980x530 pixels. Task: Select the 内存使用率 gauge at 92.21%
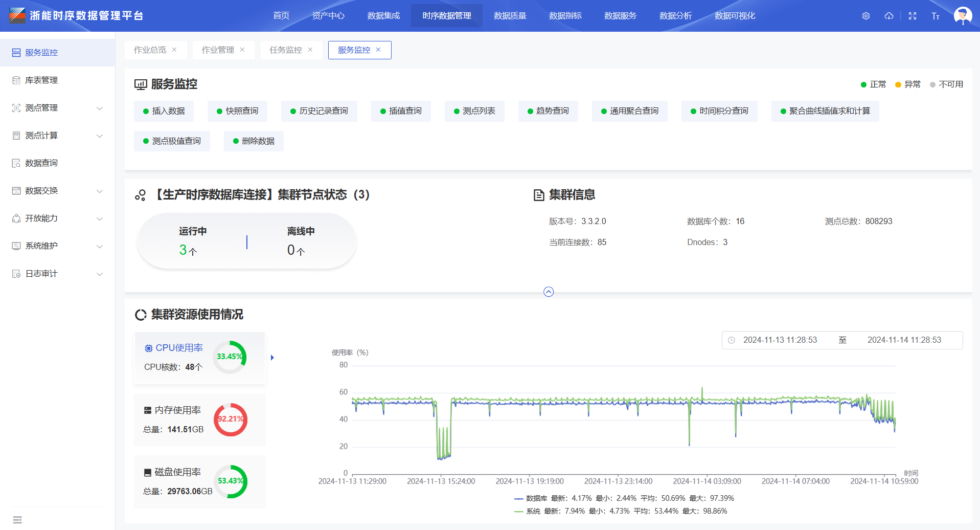[231, 419]
